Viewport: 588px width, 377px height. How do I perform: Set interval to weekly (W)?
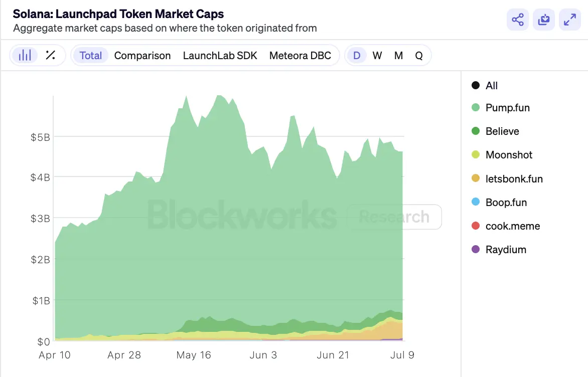pyautogui.click(x=377, y=56)
